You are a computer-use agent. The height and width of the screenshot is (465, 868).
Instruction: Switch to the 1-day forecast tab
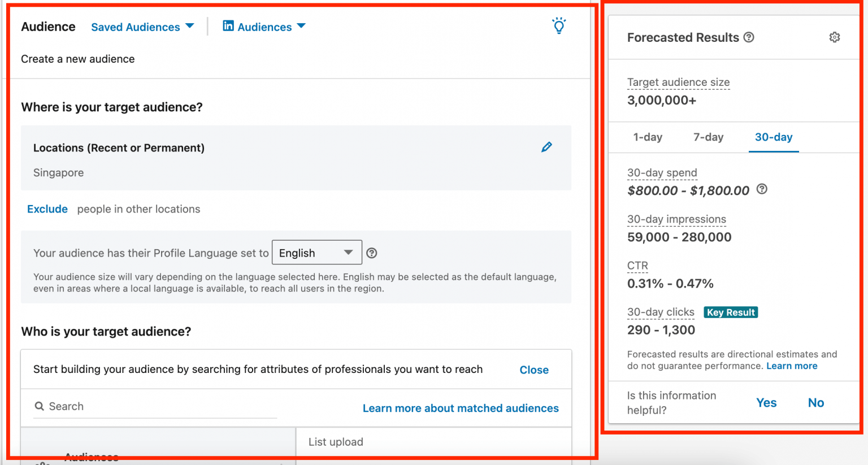pos(648,137)
